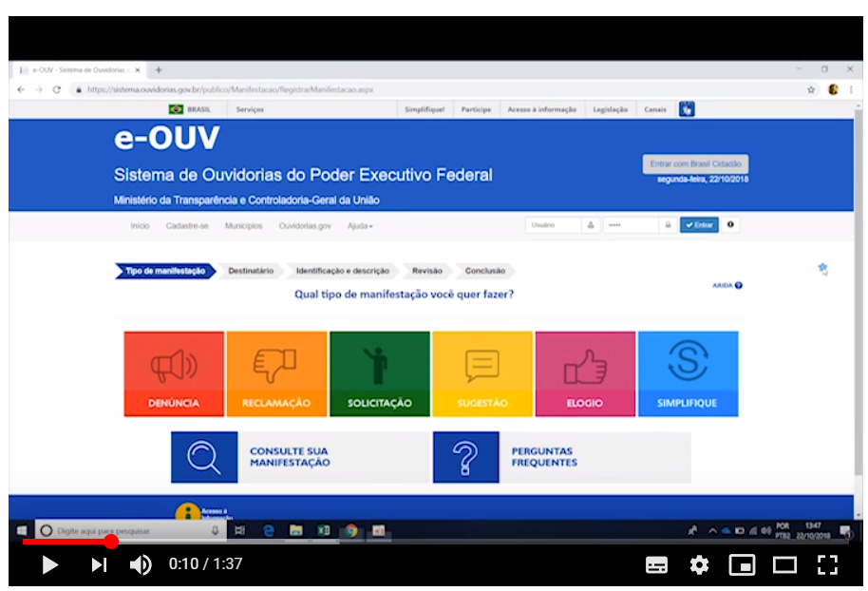Image resolution: width=868 pixels, height=591 pixels.
Task: Open the Cadastre-se menu item
Action: pos(187,226)
